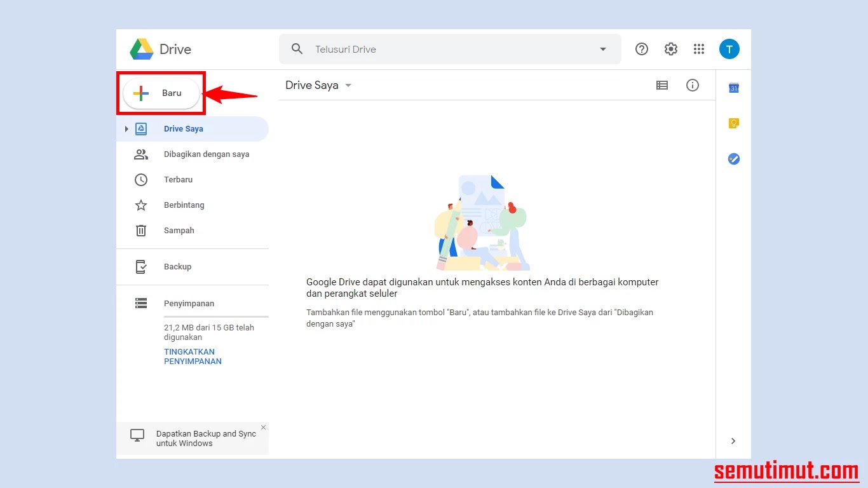Viewport: 868px width, 488px height.
Task: Click the Telusuri Drive search field
Action: (x=450, y=49)
